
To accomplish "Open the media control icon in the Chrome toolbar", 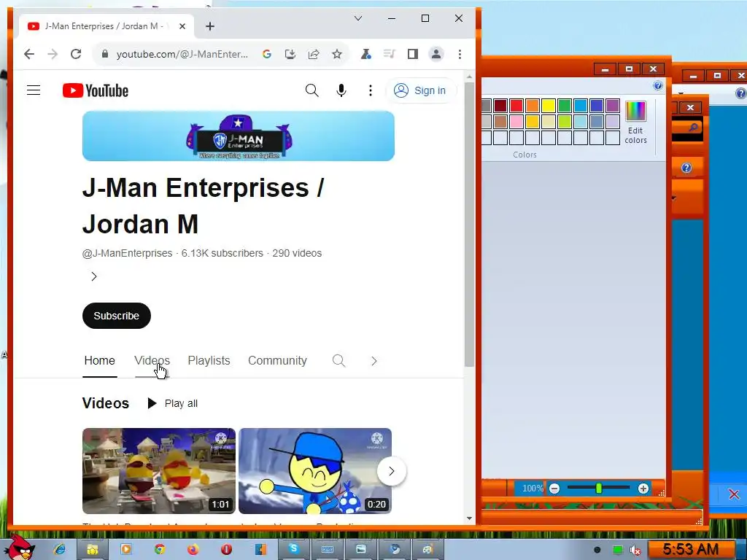I will [x=390, y=54].
